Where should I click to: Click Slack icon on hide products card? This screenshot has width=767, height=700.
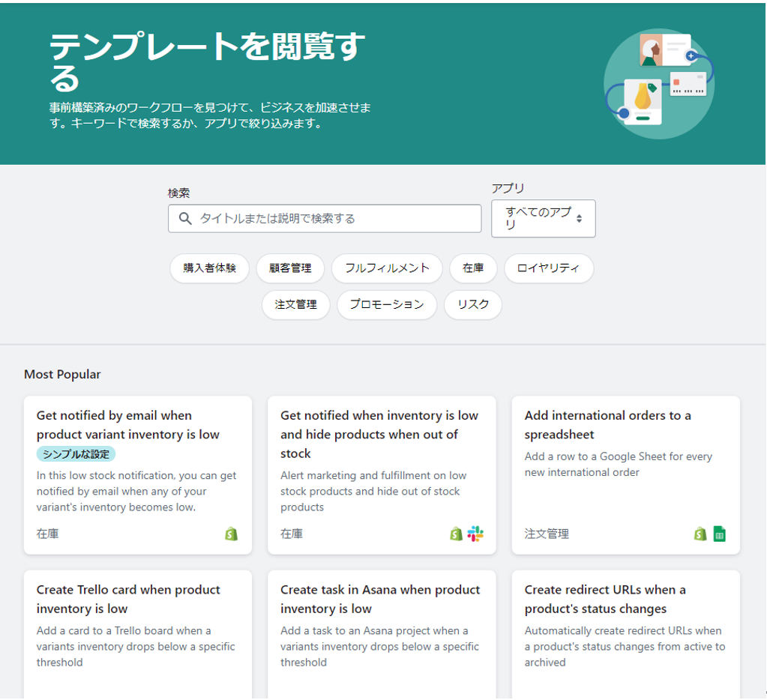[475, 534]
